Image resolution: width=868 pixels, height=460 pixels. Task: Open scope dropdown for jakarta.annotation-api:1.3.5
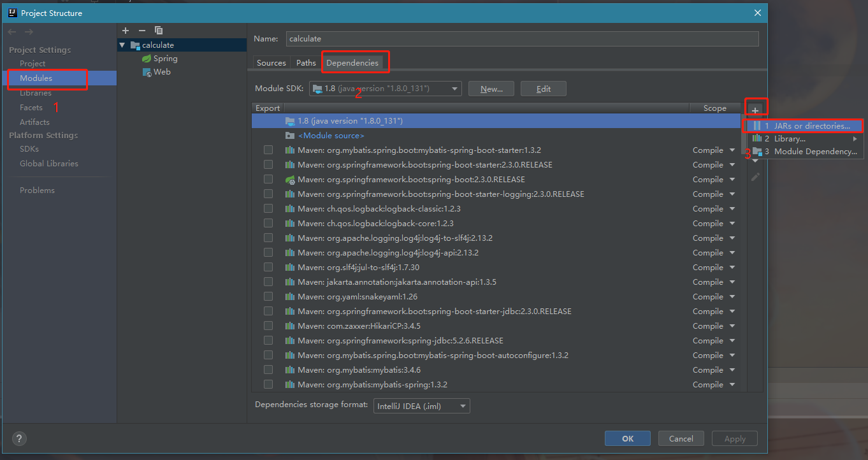click(732, 282)
